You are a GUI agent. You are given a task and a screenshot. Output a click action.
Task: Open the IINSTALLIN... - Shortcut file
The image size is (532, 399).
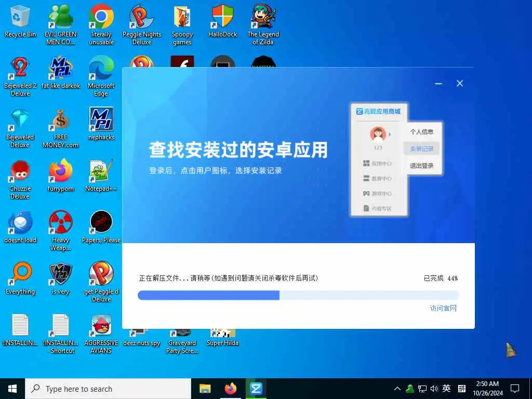tap(60, 335)
